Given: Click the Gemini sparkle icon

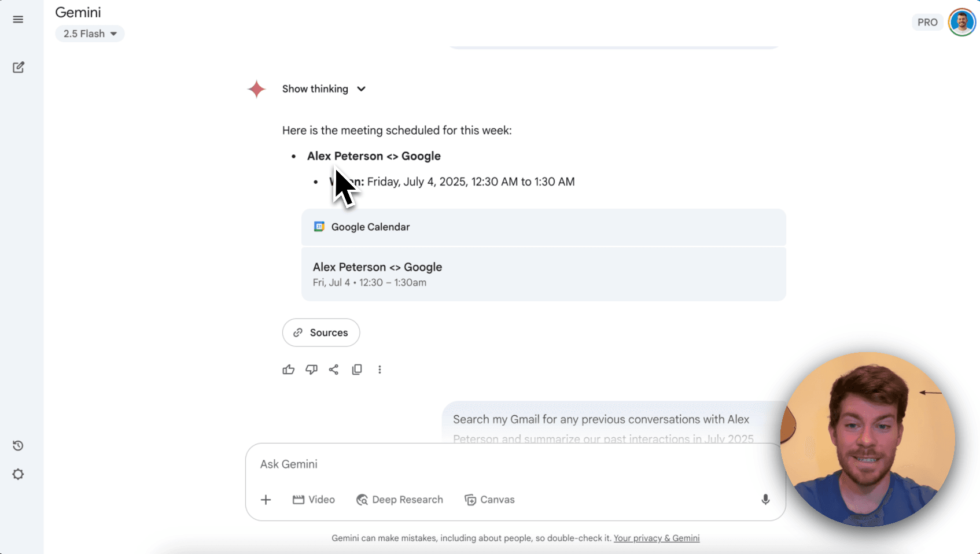Looking at the screenshot, I should click(x=256, y=89).
